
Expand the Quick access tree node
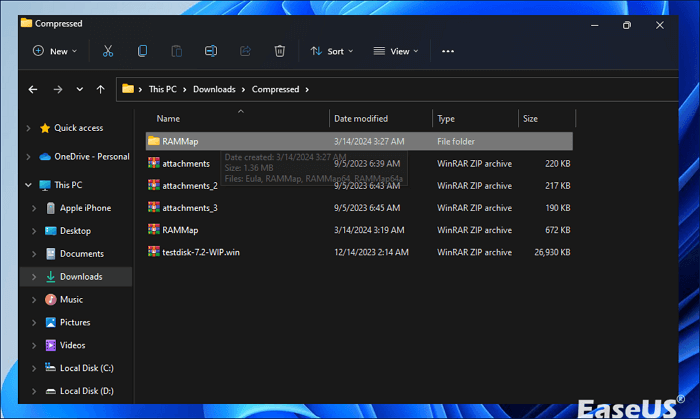pos(29,128)
